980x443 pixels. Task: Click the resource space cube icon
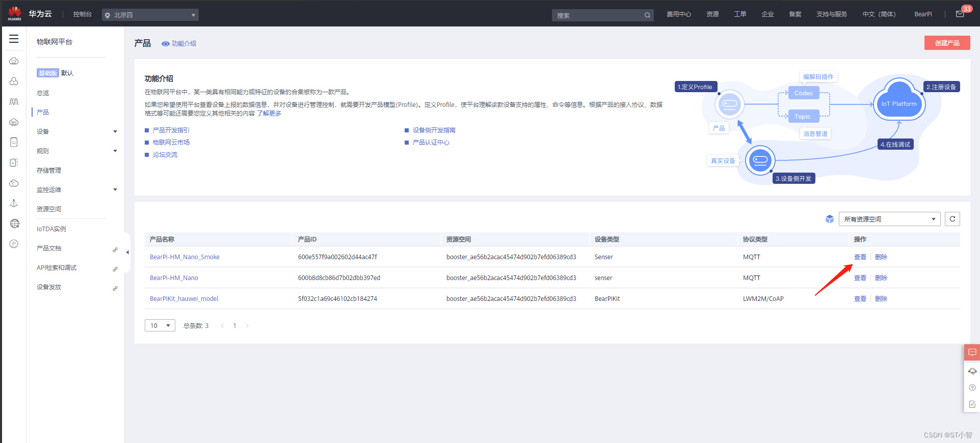point(829,219)
